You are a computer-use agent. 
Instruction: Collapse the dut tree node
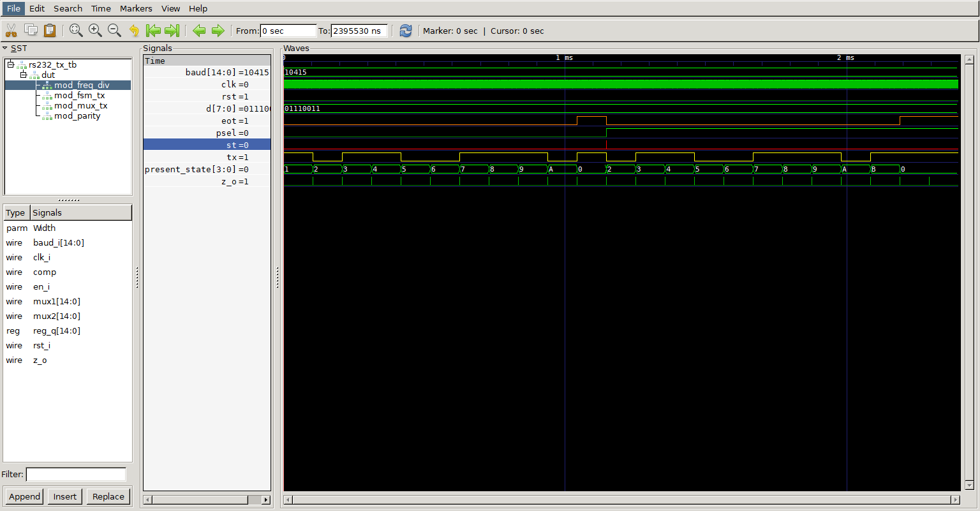[x=24, y=75]
